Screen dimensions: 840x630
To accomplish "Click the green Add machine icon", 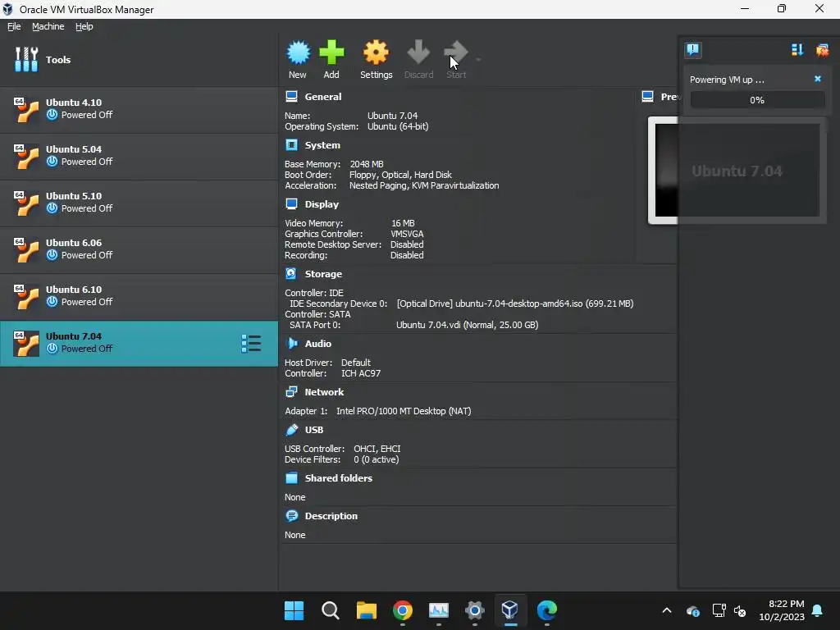I will point(331,52).
